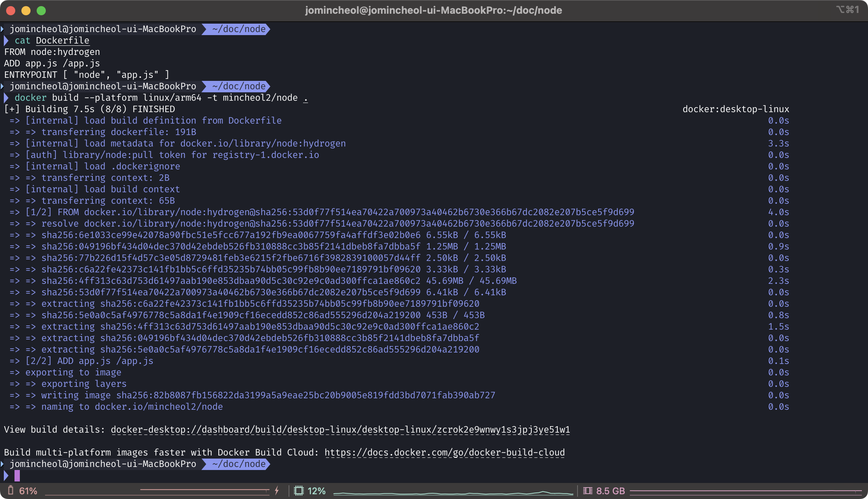Click the purple cursor block at prompt
Screen dimensions: 868x499
[17, 475]
